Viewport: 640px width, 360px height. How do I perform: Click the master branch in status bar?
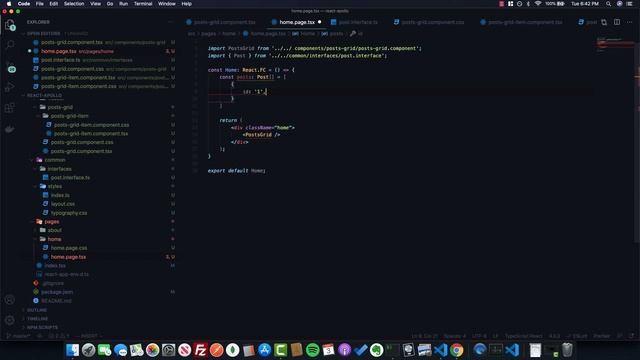click(18, 336)
